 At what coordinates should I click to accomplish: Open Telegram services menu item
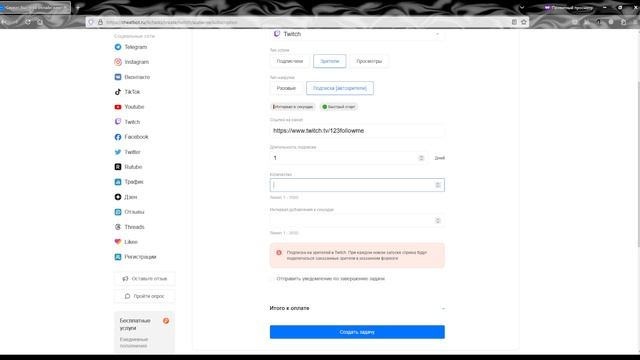click(136, 47)
